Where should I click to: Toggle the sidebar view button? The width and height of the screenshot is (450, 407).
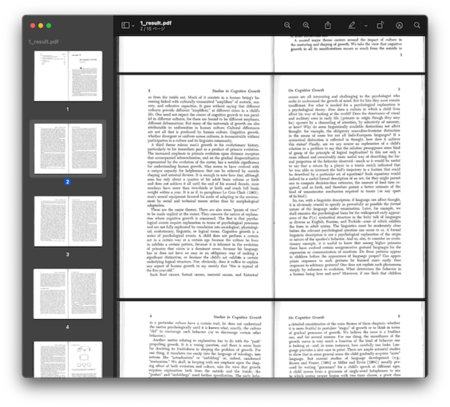tap(125, 25)
